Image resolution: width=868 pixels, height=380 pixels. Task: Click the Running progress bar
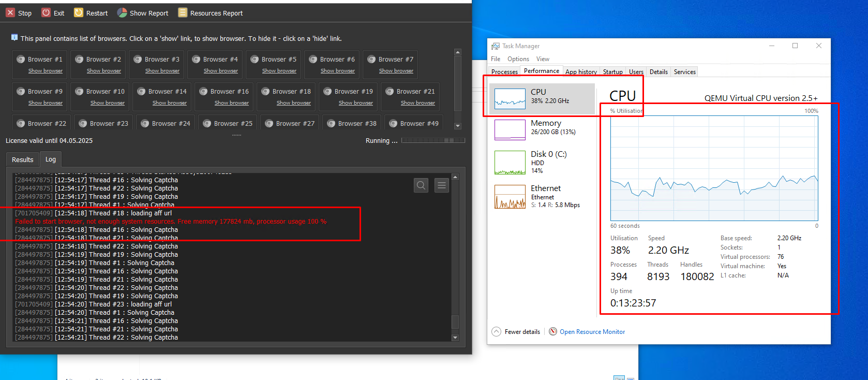[433, 141]
